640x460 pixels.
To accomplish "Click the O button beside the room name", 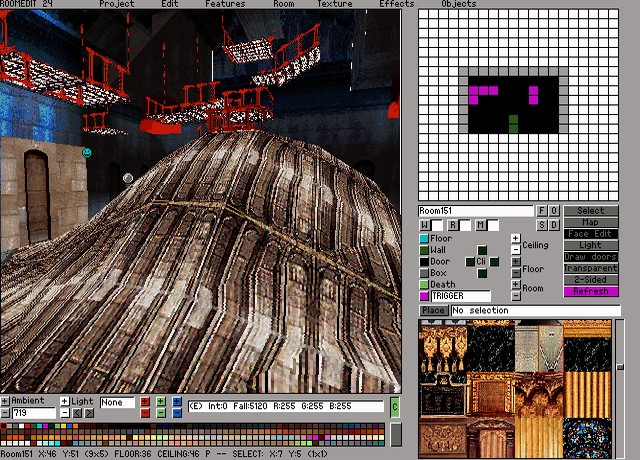I will point(554,211).
